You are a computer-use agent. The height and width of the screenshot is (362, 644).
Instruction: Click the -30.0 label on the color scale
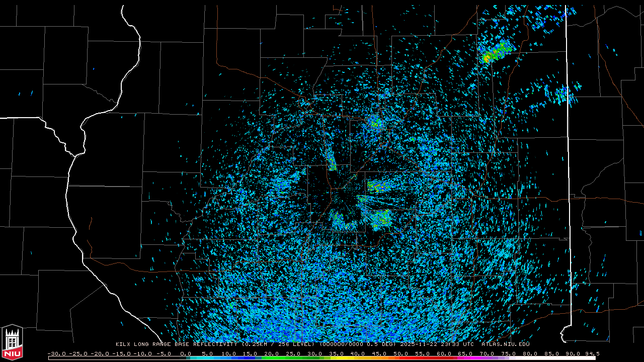pos(56,353)
